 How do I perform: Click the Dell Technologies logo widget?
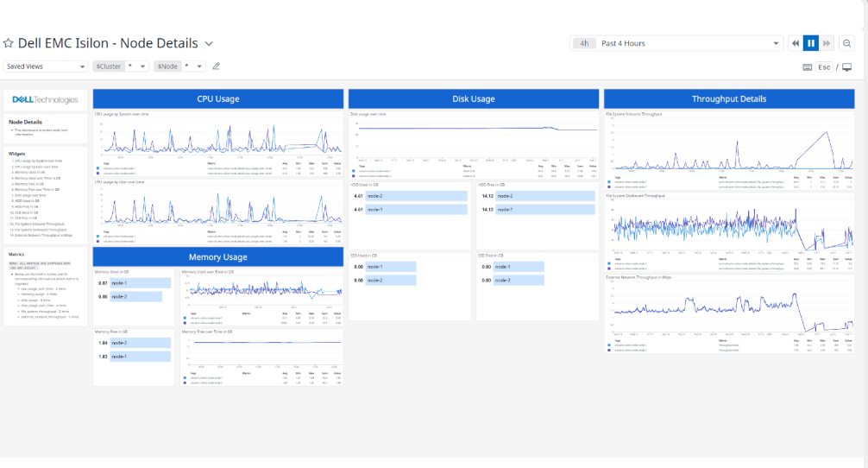pos(46,99)
